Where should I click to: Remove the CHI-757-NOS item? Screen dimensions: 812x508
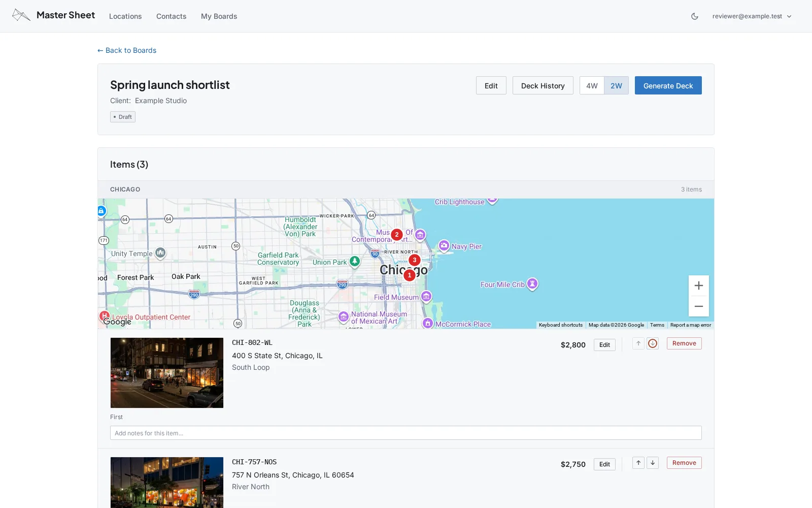pos(684,463)
